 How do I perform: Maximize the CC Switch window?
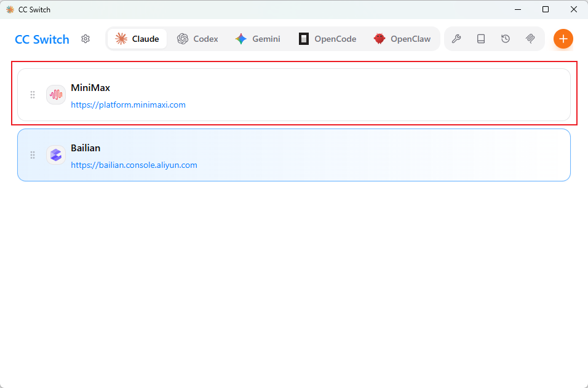pos(546,9)
